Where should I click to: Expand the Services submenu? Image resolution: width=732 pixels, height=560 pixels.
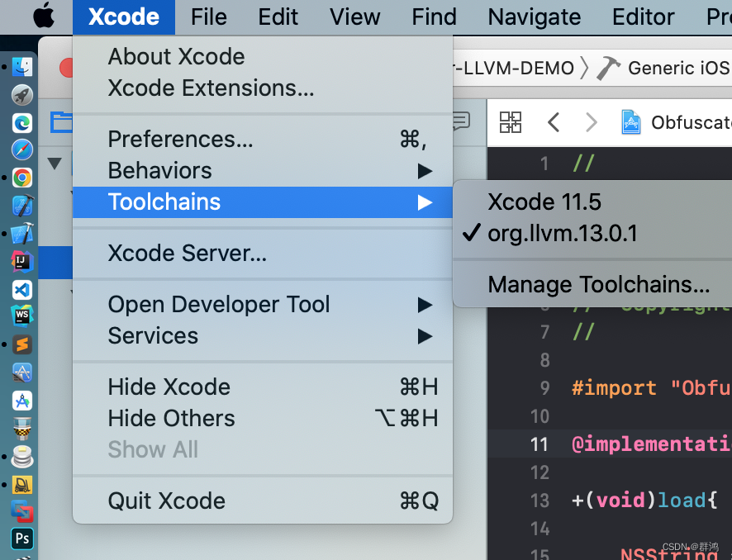263,336
